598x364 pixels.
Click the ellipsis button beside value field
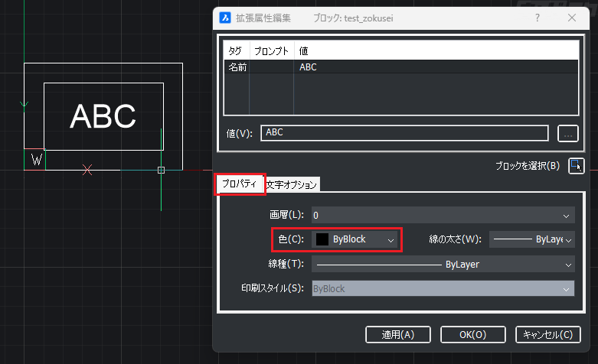click(x=567, y=133)
